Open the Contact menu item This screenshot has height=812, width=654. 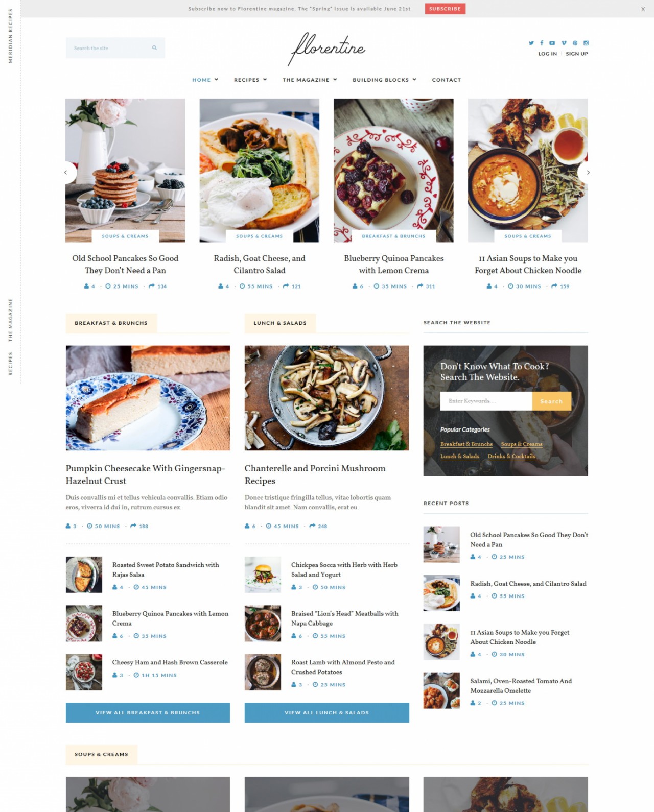pos(446,80)
